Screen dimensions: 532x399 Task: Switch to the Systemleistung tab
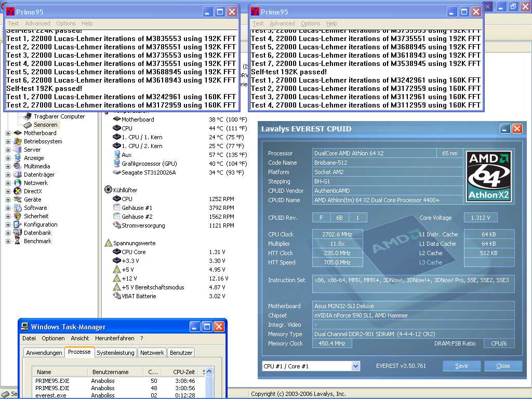coord(115,353)
